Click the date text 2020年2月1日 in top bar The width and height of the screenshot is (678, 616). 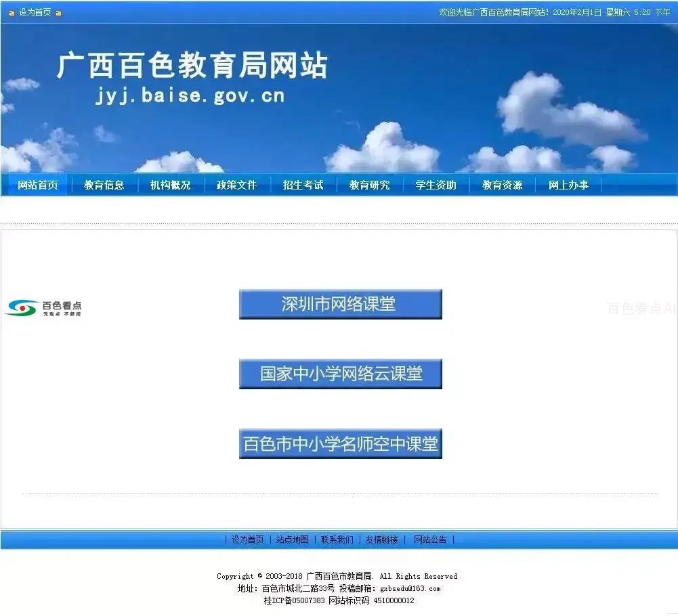(x=577, y=13)
